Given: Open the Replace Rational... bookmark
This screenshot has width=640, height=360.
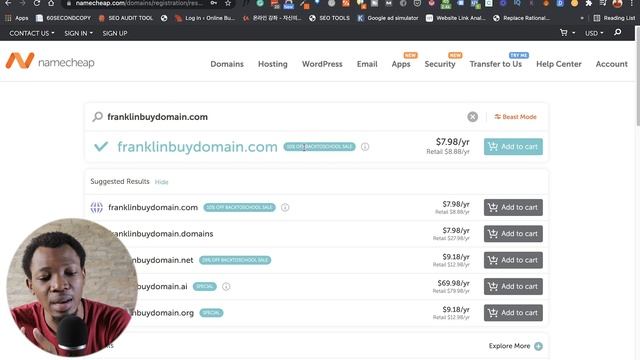Looking at the screenshot, I should (x=522, y=18).
